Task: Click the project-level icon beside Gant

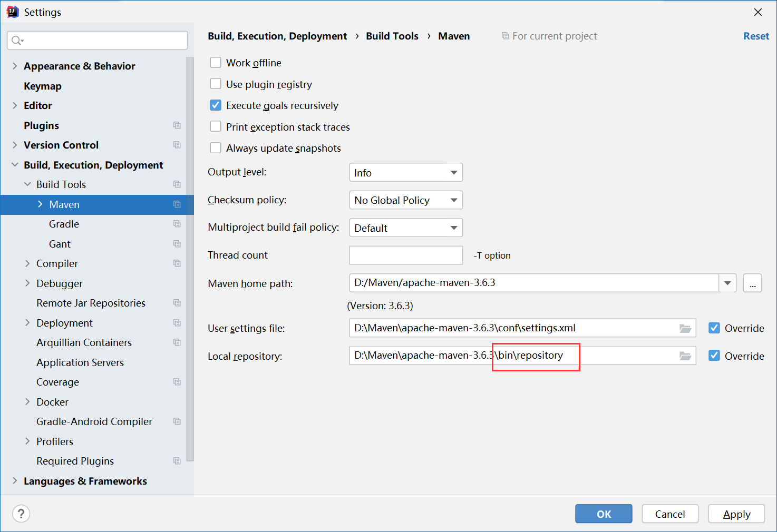Action: pyautogui.click(x=177, y=244)
